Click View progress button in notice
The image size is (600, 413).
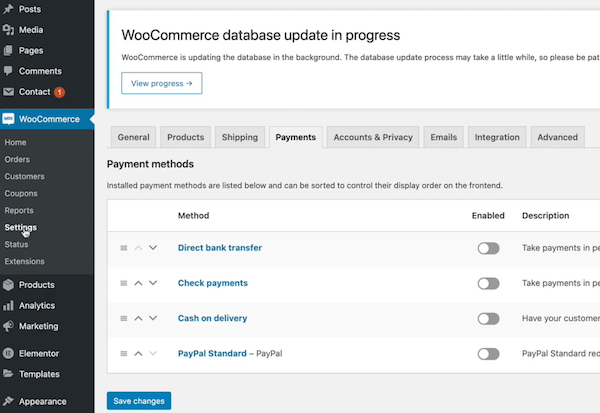point(161,83)
